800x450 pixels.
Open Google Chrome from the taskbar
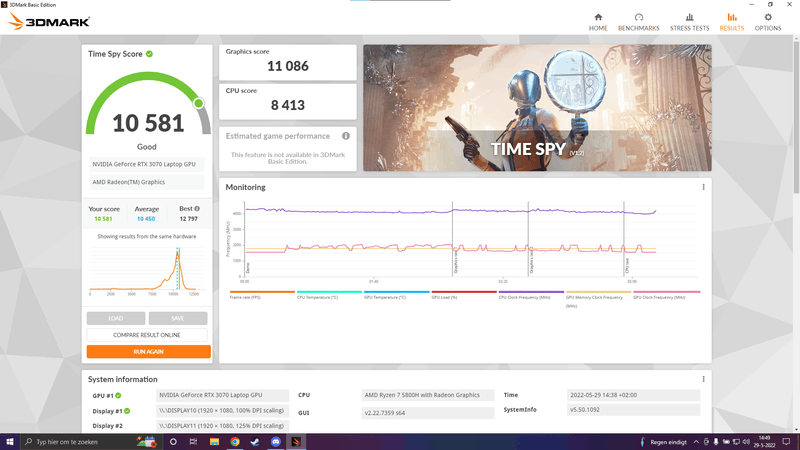coord(235,442)
